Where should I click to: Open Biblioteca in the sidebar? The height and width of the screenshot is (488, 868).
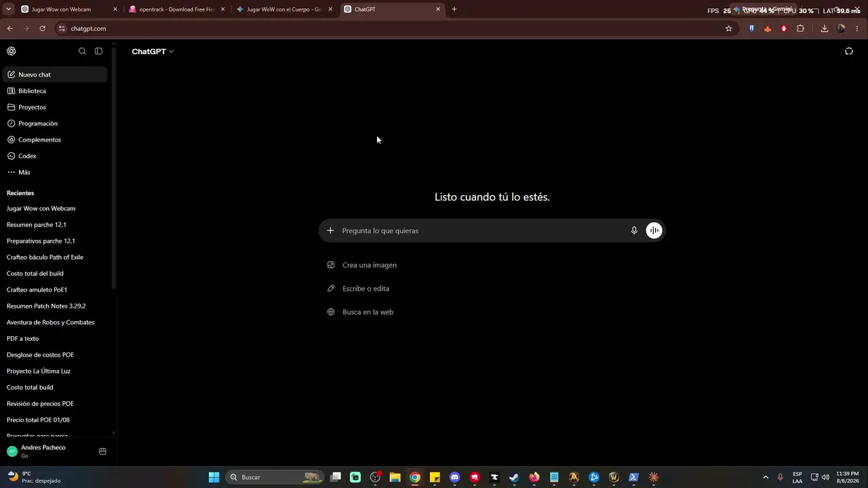(54, 91)
